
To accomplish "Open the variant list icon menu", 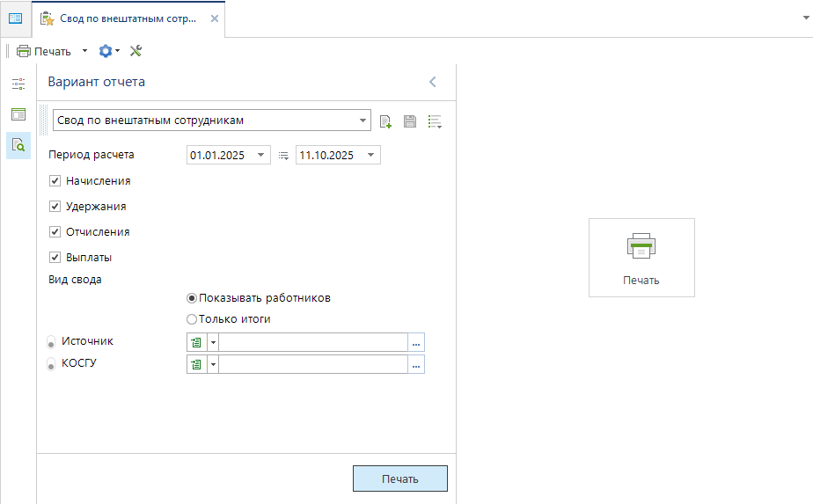I will coord(434,121).
